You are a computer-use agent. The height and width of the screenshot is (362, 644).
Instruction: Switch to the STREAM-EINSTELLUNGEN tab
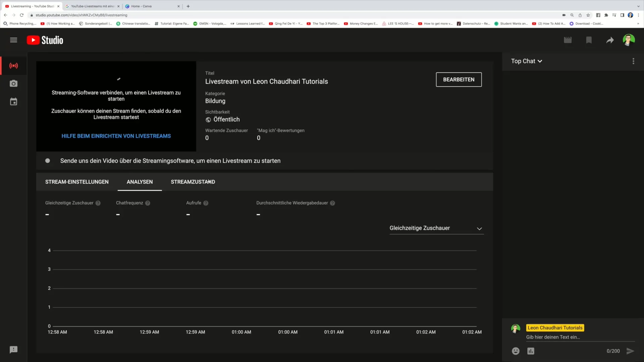point(76,182)
